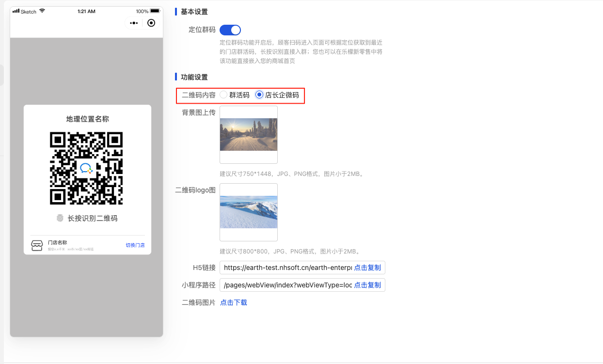
Task: Click the Wi-Fi icon in phone status bar
Action: tap(42, 11)
